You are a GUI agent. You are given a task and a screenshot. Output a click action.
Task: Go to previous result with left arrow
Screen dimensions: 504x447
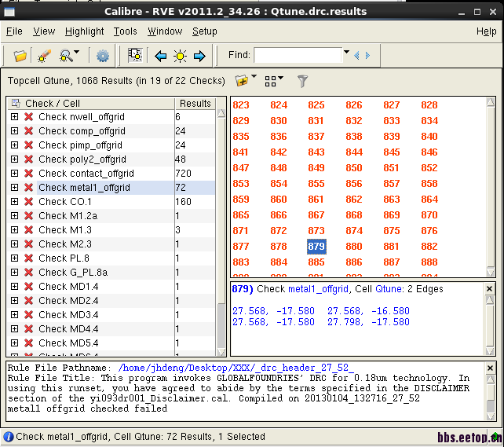point(161,56)
